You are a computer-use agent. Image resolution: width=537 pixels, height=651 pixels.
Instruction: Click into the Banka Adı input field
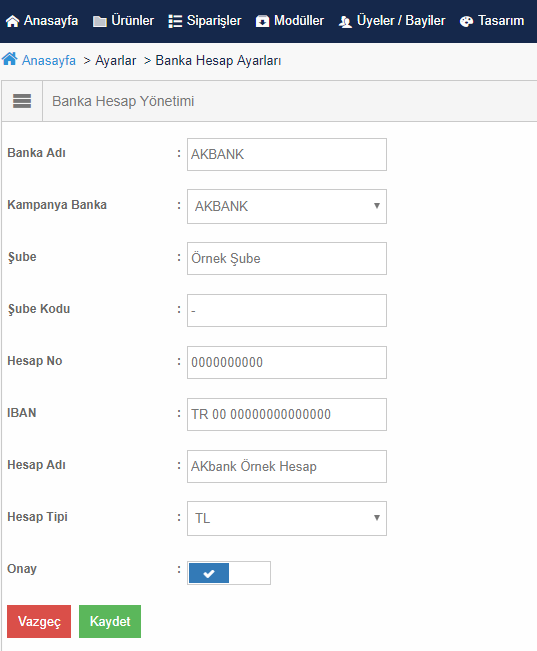(x=287, y=154)
